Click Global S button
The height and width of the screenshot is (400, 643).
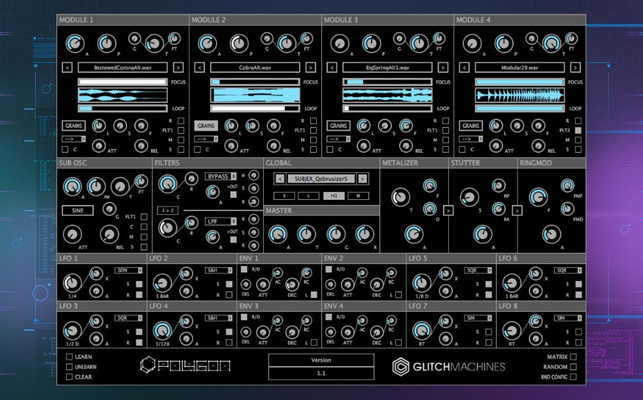pos(284,196)
